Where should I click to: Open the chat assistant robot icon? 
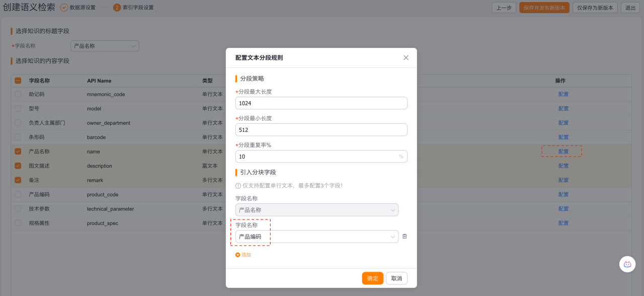pos(627,264)
